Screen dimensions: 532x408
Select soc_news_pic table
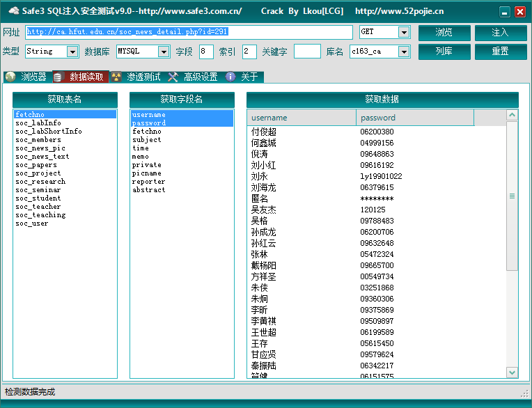[x=65, y=148]
